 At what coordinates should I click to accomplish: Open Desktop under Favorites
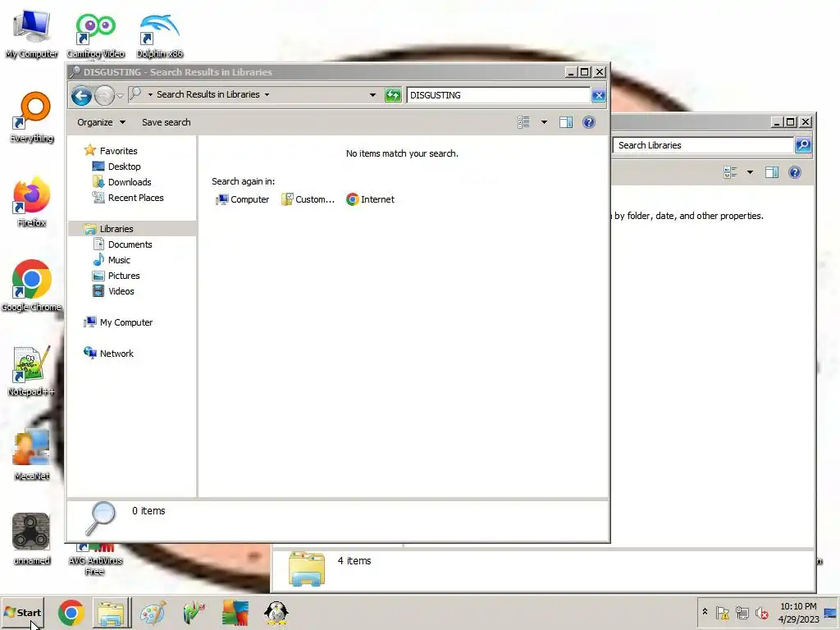pos(125,167)
